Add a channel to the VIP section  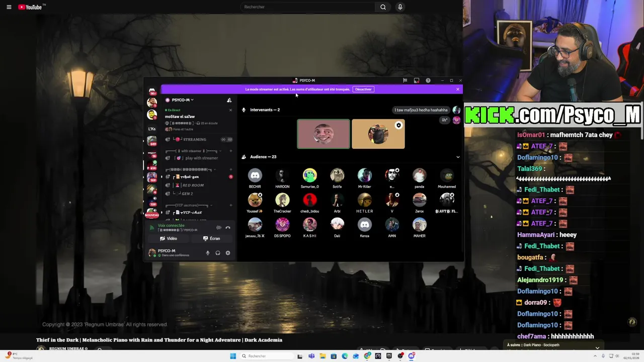[230, 205]
